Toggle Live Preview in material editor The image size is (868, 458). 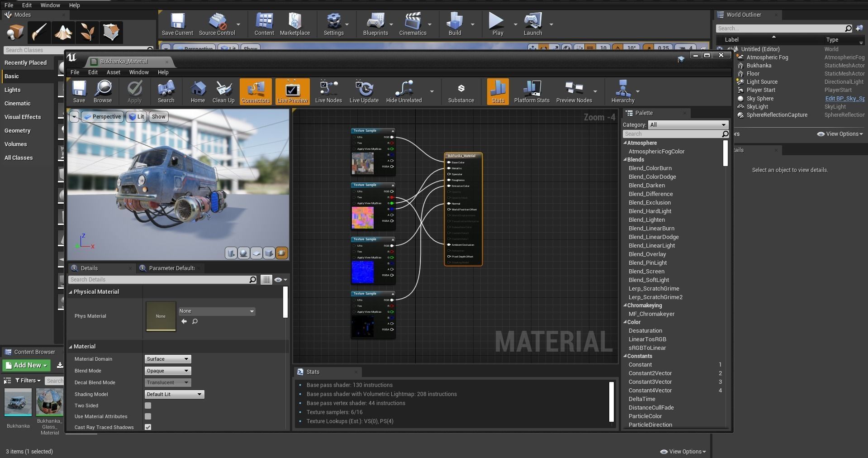pyautogui.click(x=292, y=91)
